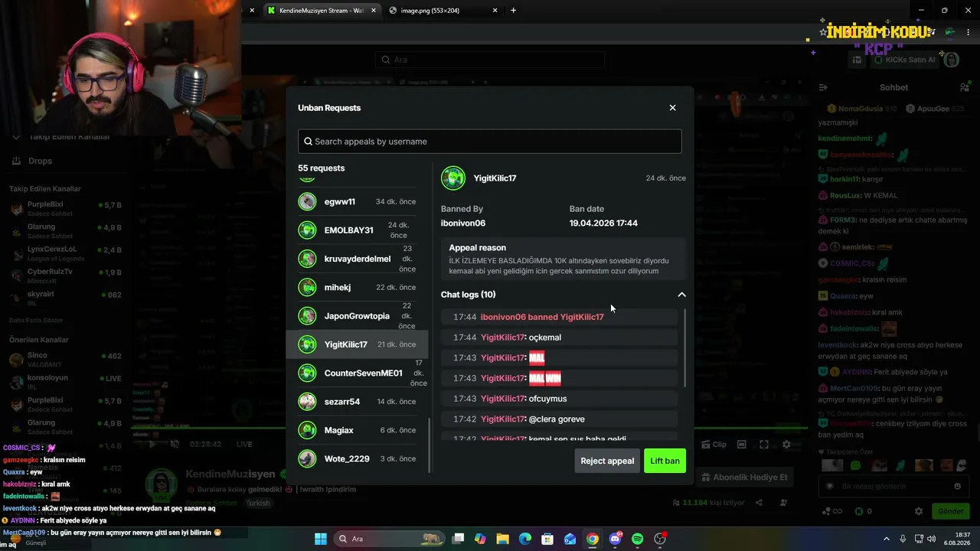Click the taskbar search box Ara
The width and height of the screenshot is (980, 551).
389,539
